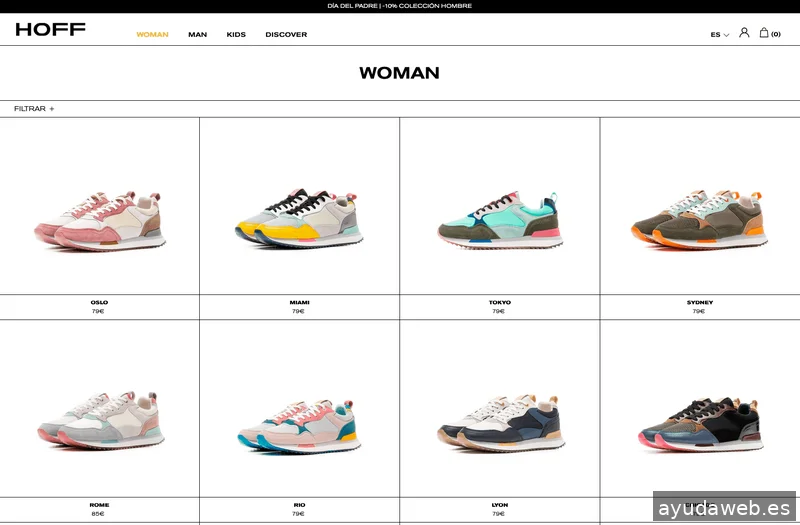Open the LYON sneaker image
The height and width of the screenshot is (525, 800).
500,422
